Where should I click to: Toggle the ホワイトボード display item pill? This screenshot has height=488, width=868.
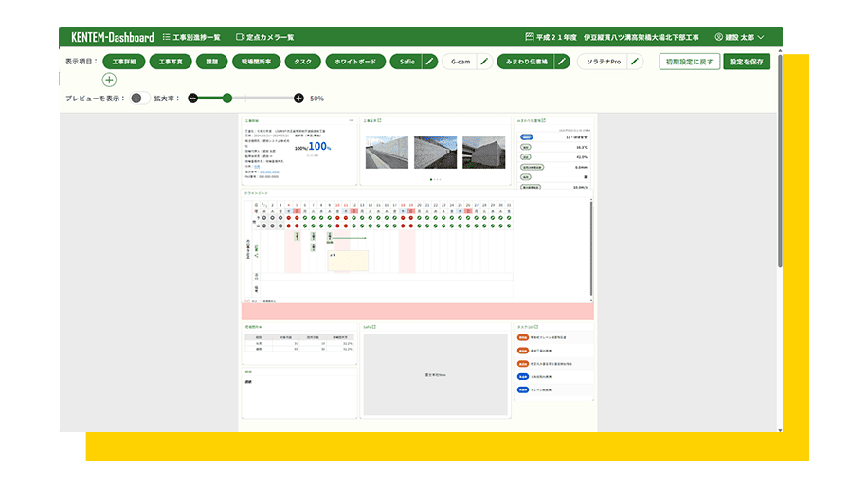(x=355, y=62)
